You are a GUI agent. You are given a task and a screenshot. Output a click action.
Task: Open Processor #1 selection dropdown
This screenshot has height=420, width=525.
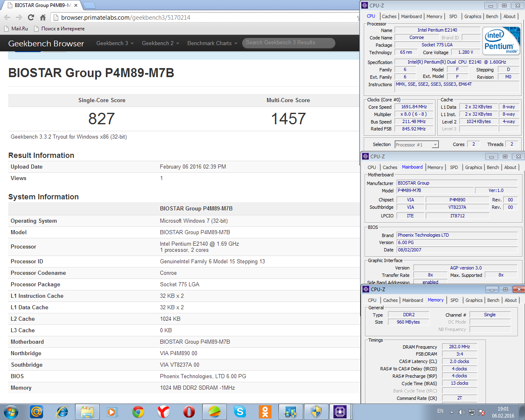click(417, 144)
